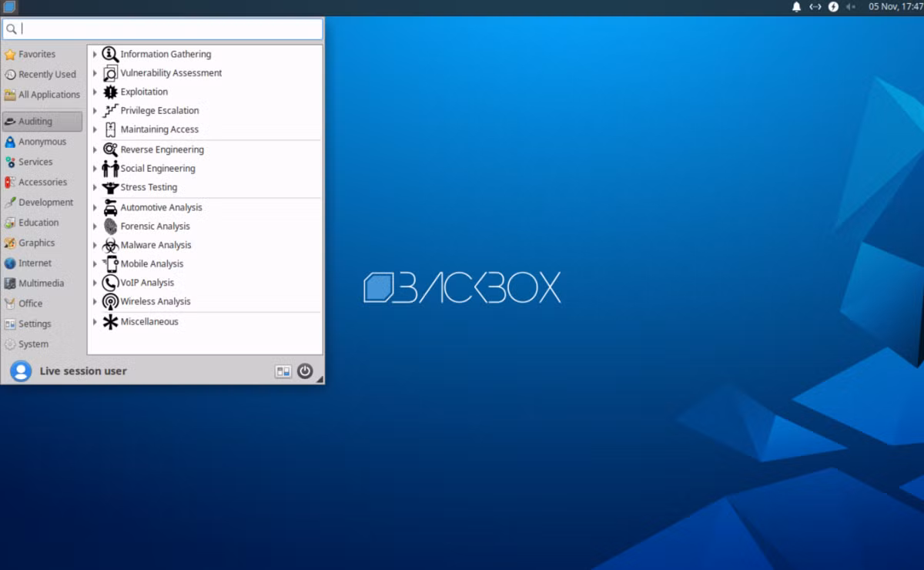Click the BackBox menu launcher icon
This screenshot has height=570, width=924.
9,7
